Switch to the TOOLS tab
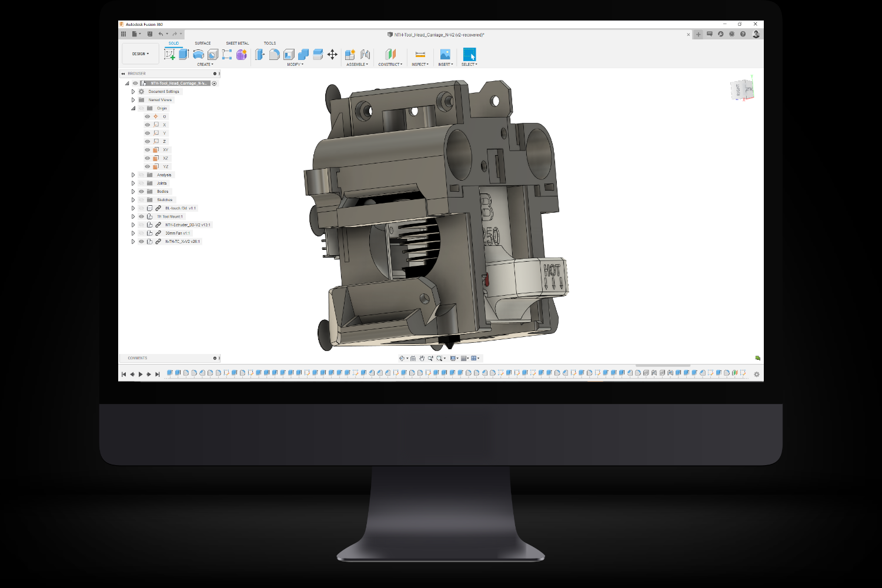 [270, 44]
